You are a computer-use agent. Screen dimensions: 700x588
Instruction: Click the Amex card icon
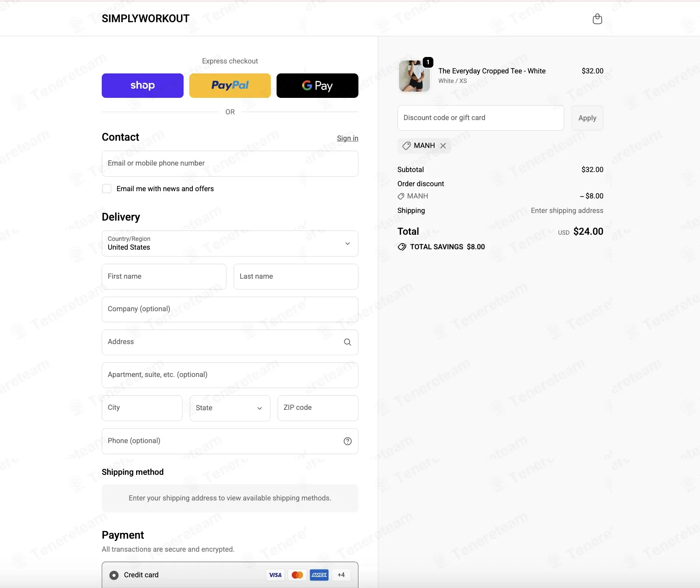(319, 575)
